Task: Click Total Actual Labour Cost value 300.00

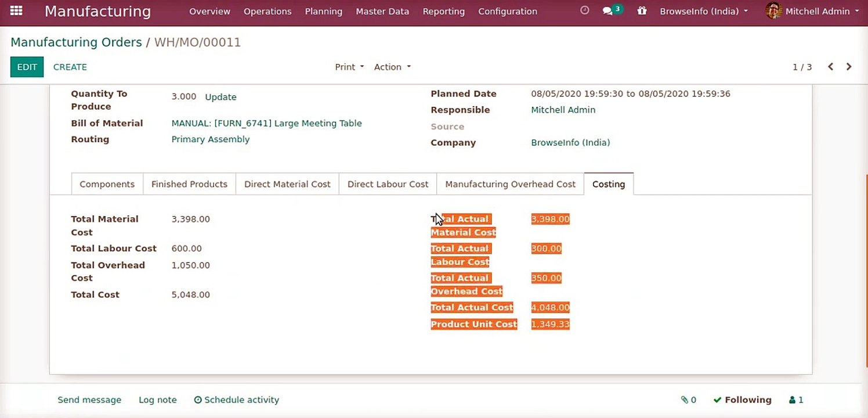Action: [546, 248]
